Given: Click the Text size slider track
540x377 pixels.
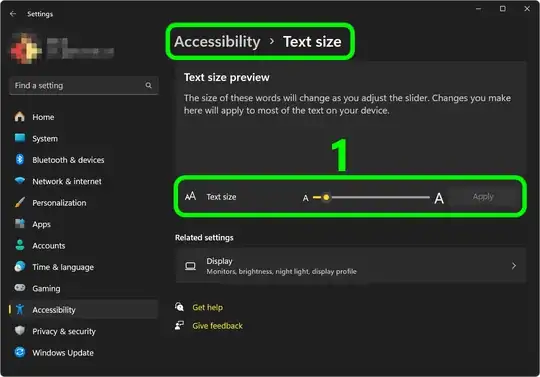Looking at the screenshot, I should pyautogui.click(x=371, y=197).
